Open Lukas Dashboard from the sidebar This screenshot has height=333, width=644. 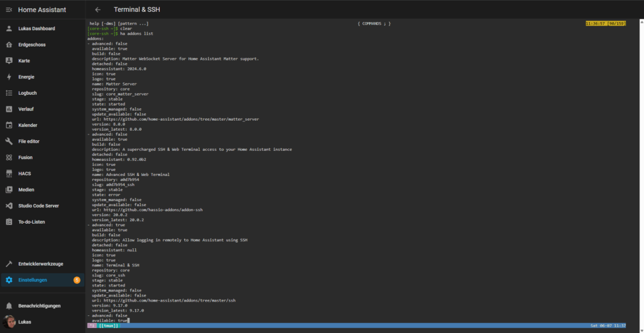tap(36, 29)
